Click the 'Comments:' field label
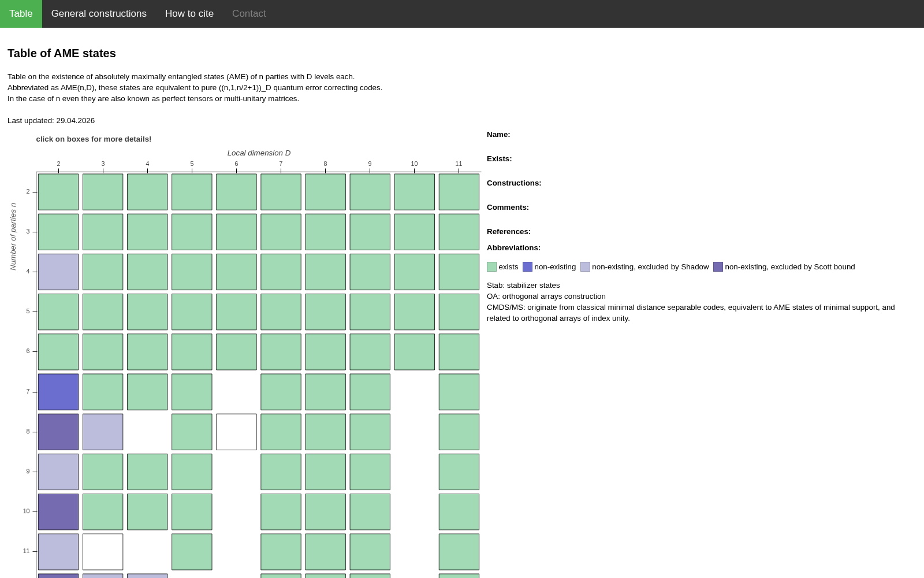This screenshot has width=924, height=578. (508, 208)
